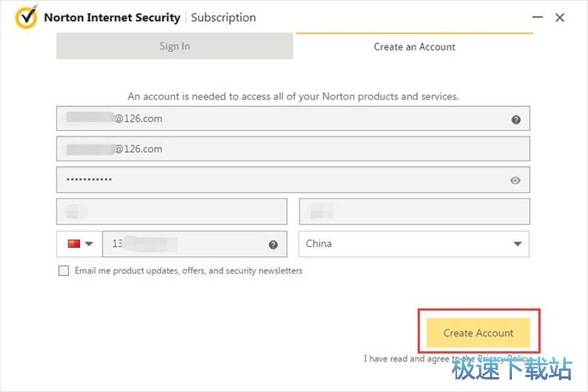This screenshot has width=588, height=392.
Task: Minimize the Norton subscription window
Action: (537, 16)
